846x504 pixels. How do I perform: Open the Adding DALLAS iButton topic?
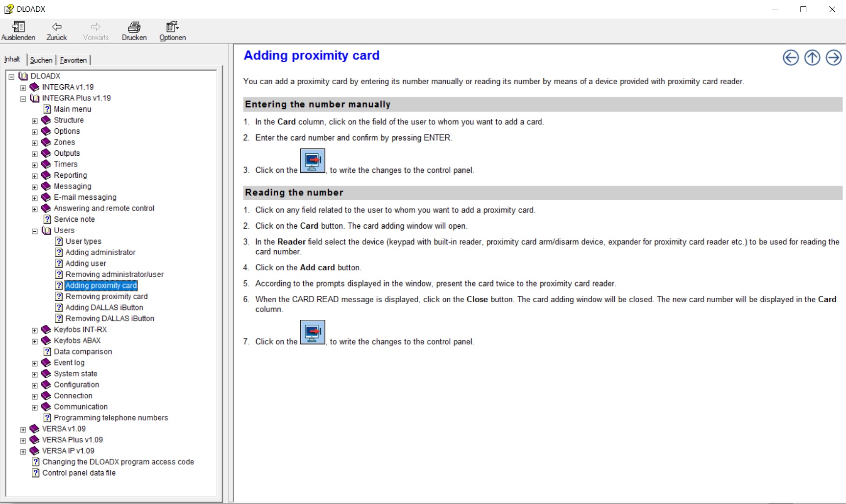(x=104, y=308)
